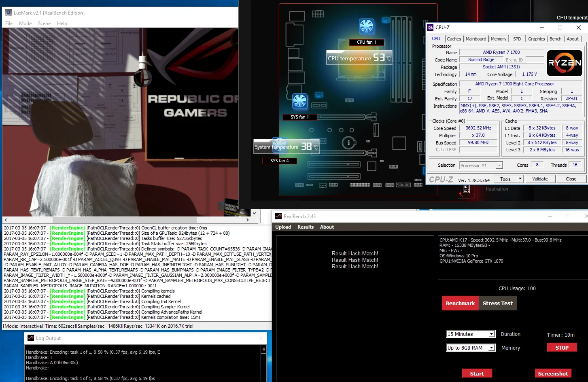588x382 pixels.
Task: Click the LuxMark log scroll-right arrow
Action: 248,220
